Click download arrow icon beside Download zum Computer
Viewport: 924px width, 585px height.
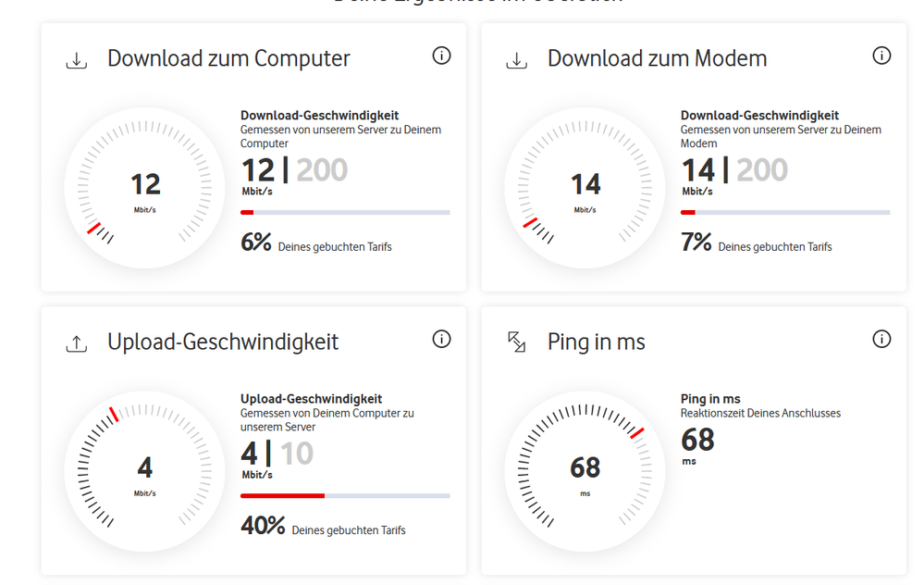[x=76, y=60]
